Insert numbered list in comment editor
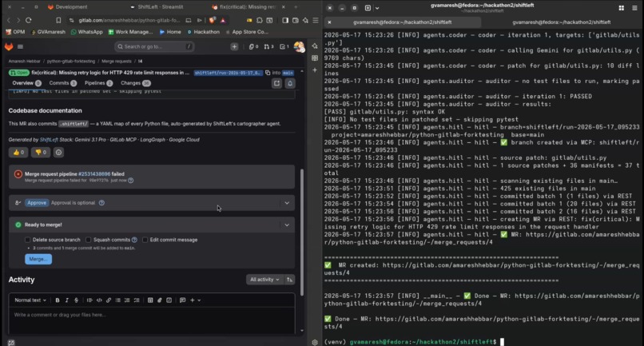The width and height of the screenshot is (644, 346). [x=127, y=300]
